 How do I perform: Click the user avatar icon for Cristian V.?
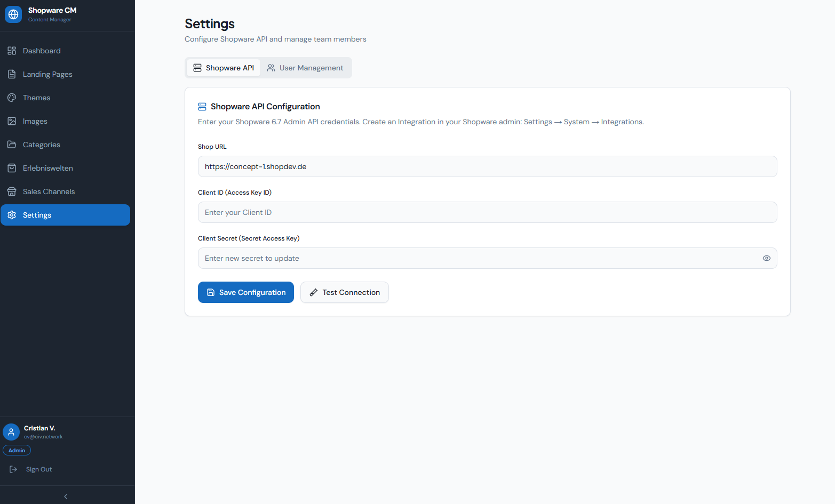point(11,432)
